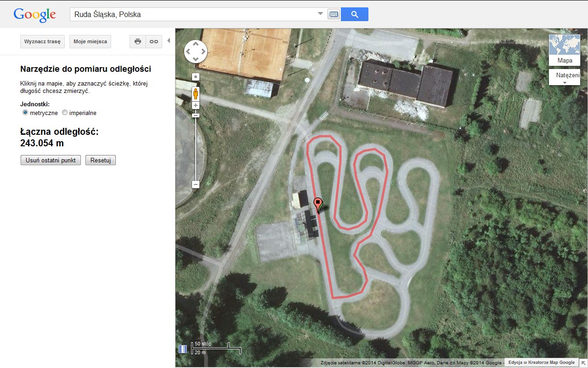Click the blue search magnifier button
The height and width of the screenshot is (368, 588).
click(355, 14)
